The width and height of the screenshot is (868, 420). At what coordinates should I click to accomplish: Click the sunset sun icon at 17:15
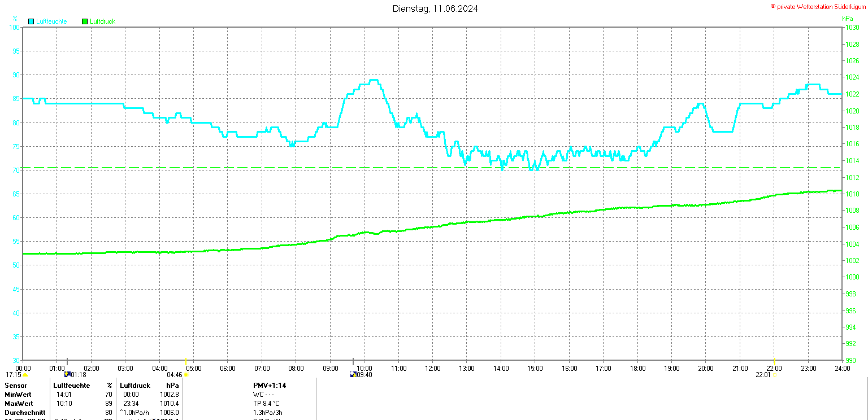pyautogui.click(x=25, y=375)
